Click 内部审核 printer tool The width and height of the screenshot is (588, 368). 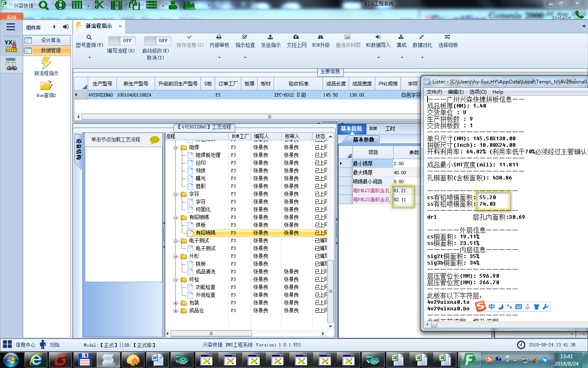(x=219, y=41)
